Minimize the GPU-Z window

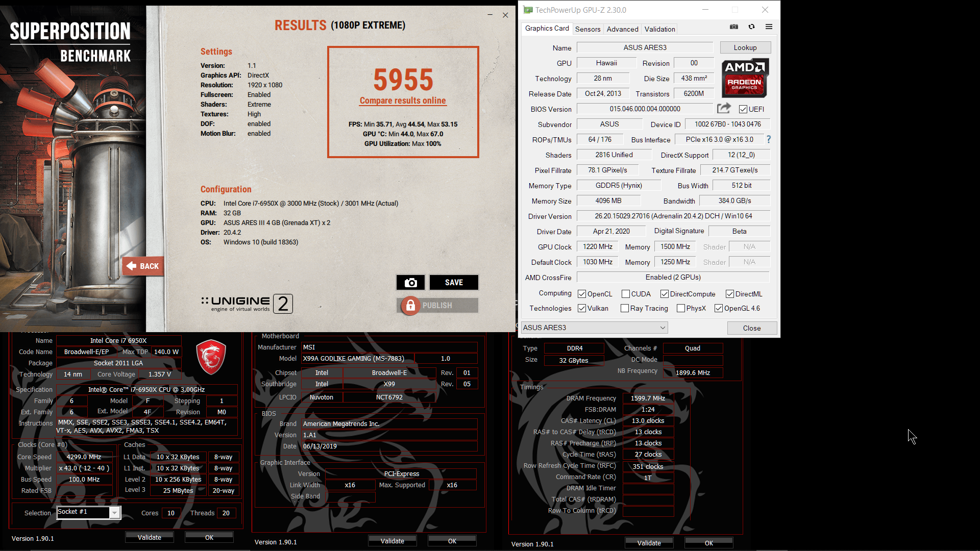pos(705,10)
